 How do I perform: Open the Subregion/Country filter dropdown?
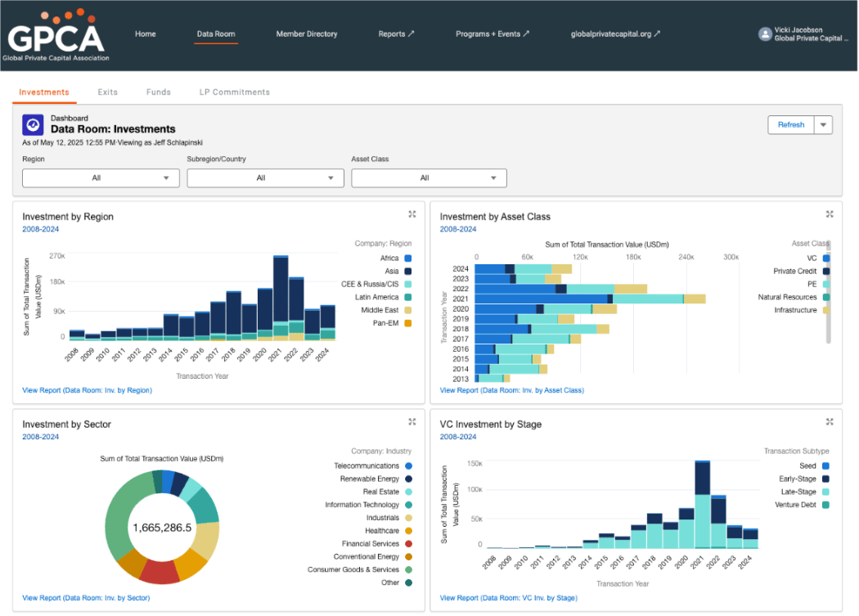click(x=265, y=178)
